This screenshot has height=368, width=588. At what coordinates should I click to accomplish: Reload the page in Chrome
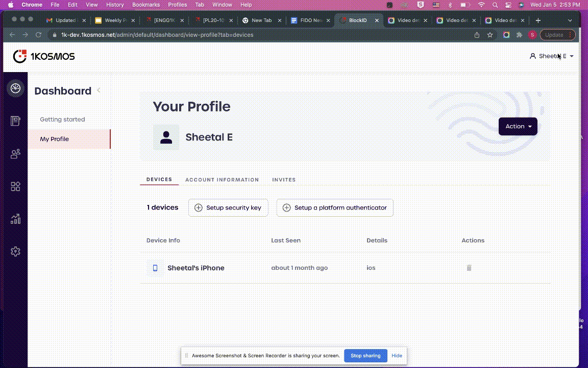tap(38, 35)
